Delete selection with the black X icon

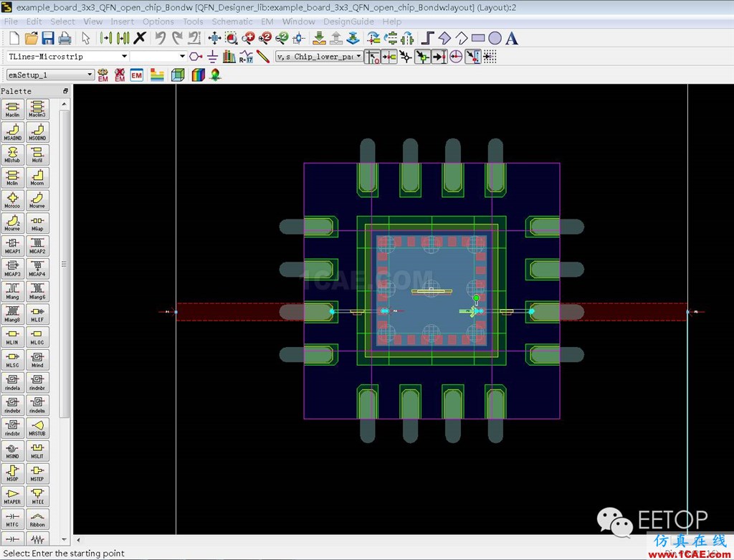click(140, 38)
